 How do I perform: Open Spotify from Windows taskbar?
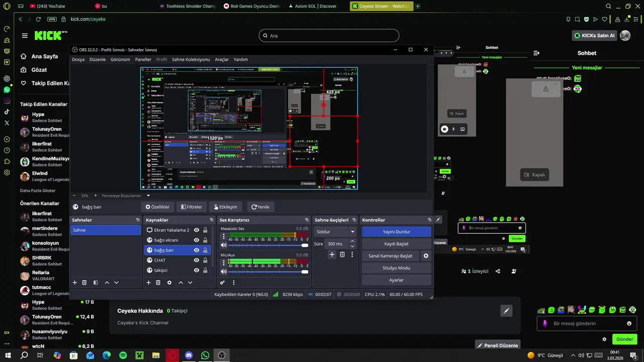(x=123, y=355)
